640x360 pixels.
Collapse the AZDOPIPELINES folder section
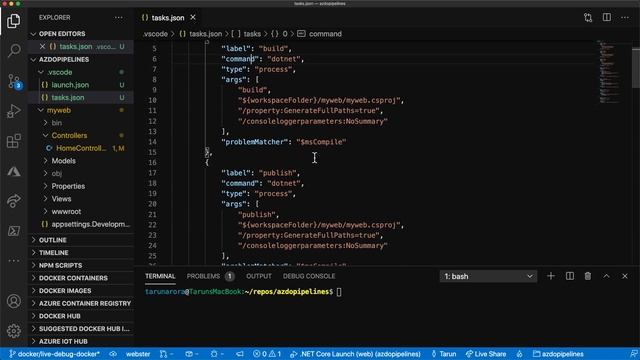tap(81, 59)
